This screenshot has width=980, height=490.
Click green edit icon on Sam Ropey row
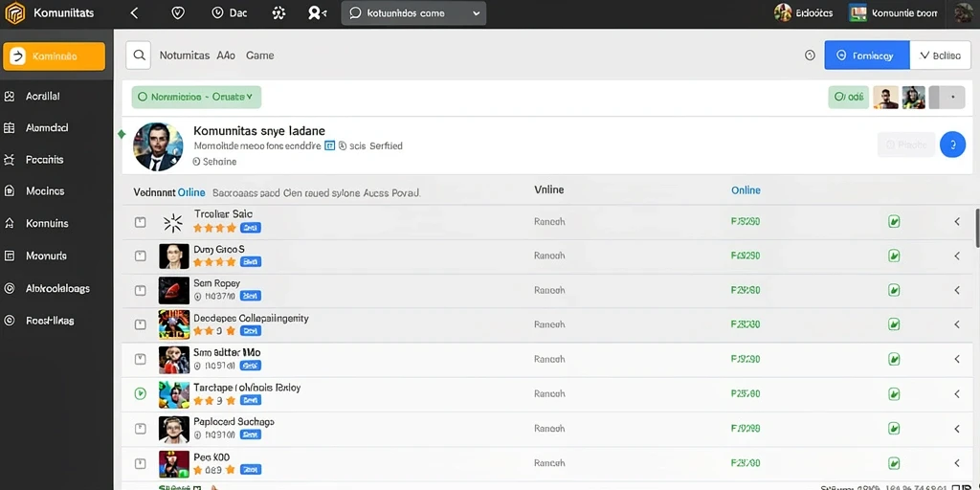tap(895, 290)
